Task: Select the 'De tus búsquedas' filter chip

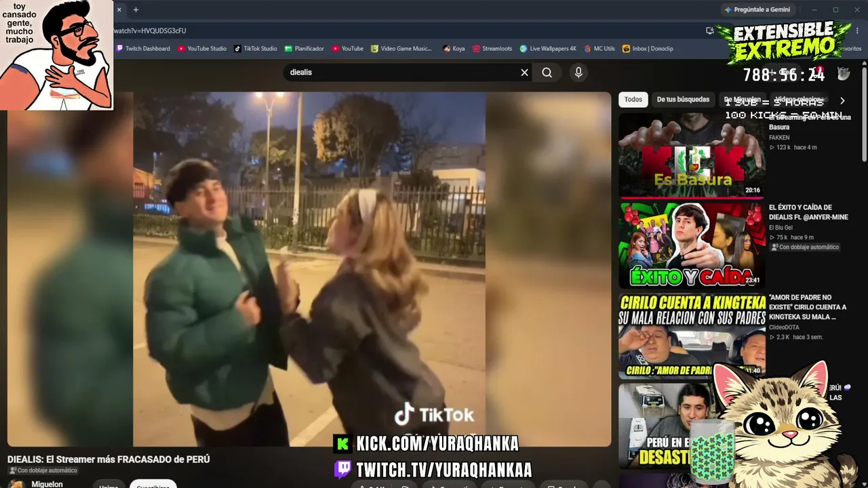Action: 683,100
